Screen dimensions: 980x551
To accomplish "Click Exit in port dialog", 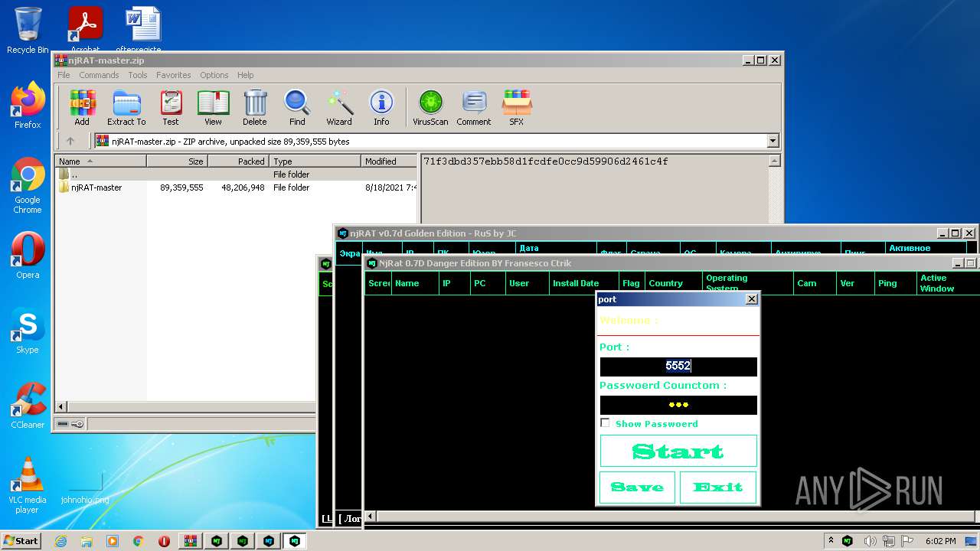I will coord(718,487).
